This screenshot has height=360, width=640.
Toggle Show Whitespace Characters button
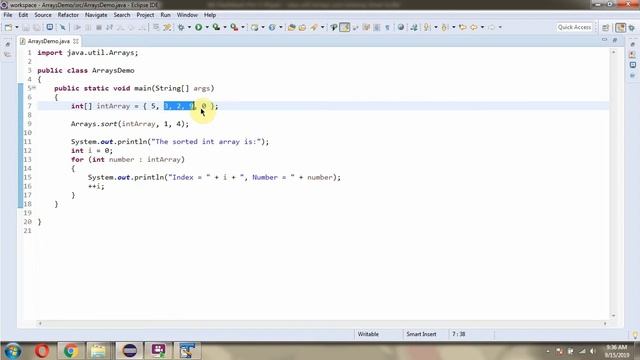pyautogui.click(x=387, y=27)
